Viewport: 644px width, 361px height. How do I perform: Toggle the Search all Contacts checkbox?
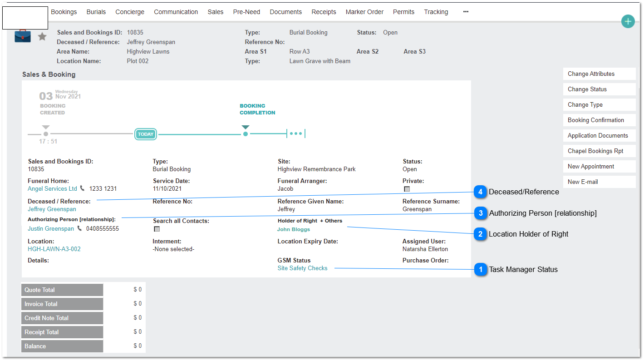pyautogui.click(x=157, y=229)
